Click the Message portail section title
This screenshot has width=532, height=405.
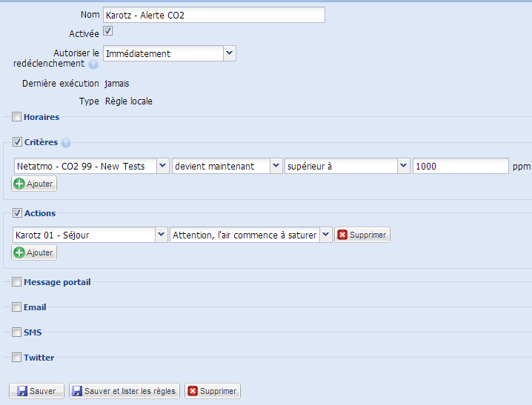pyautogui.click(x=57, y=282)
